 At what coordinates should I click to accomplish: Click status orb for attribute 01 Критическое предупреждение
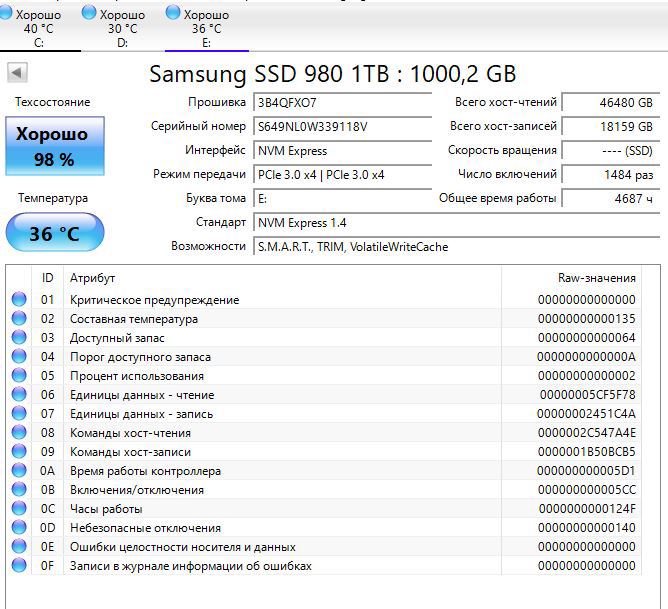pyautogui.click(x=19, y=299)
